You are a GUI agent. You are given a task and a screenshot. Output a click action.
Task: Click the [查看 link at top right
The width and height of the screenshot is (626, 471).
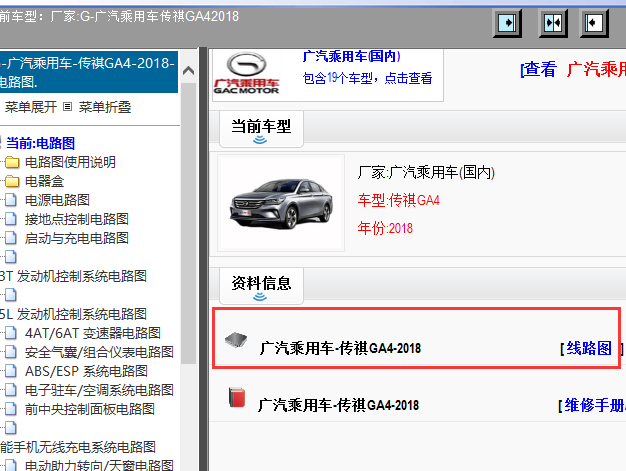click(538, 69)
